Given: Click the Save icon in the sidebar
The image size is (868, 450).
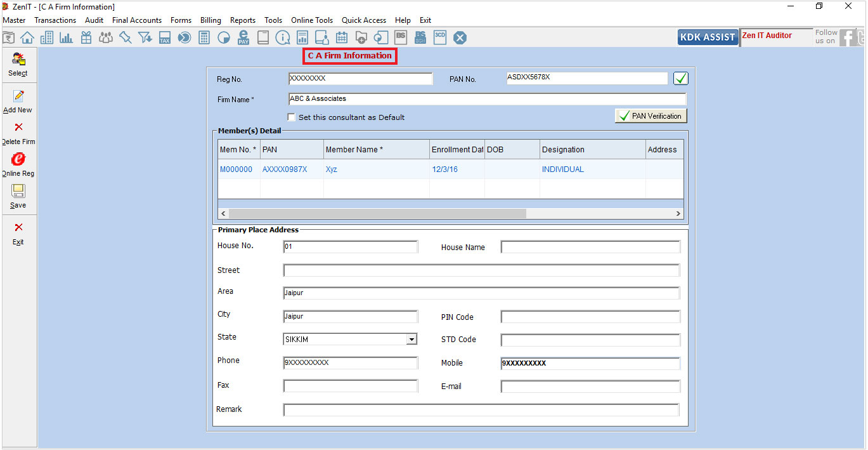Looking at the screenshot, I should 18,196.
